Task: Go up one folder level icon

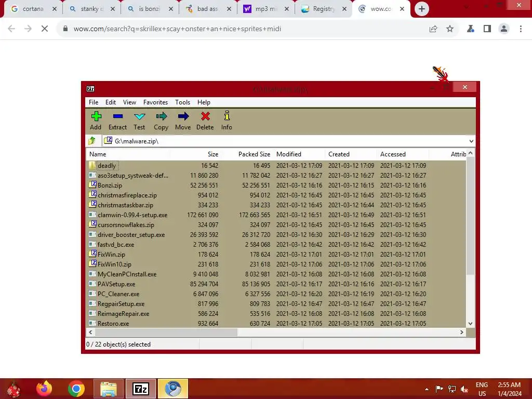Action: [x=92, y=141]
